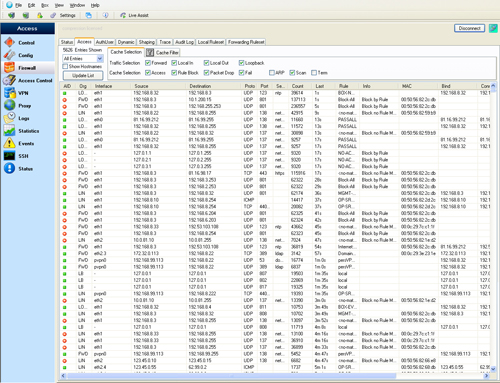Click red block icon of 10.1.200.15 row
Screen dimensions: 500x383
65,100
